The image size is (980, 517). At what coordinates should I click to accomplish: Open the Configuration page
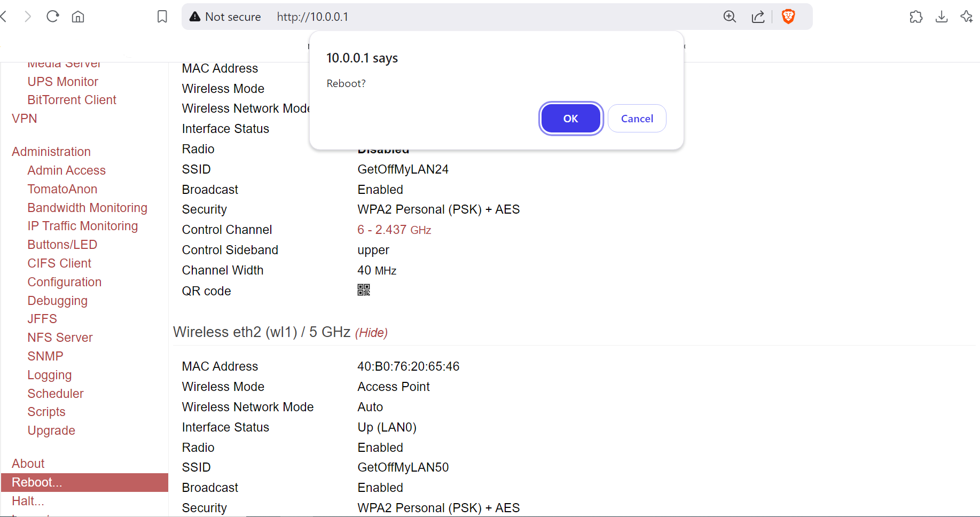65,282
